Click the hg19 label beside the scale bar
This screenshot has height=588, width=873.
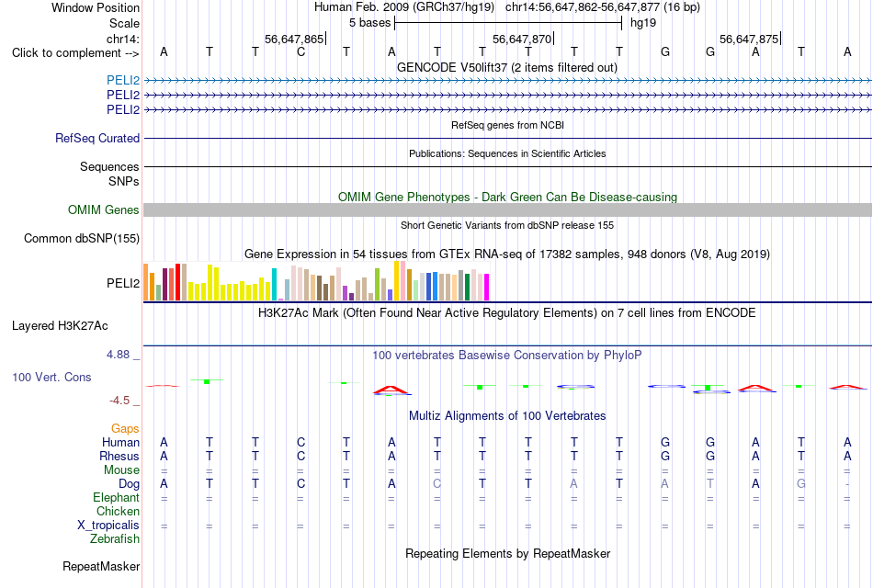[643, 23]
